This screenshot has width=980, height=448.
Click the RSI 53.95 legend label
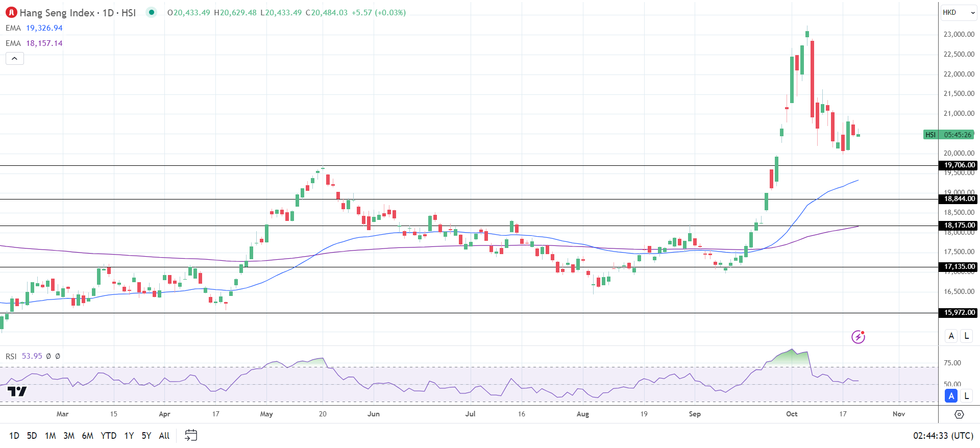click(x=24, y=356)
